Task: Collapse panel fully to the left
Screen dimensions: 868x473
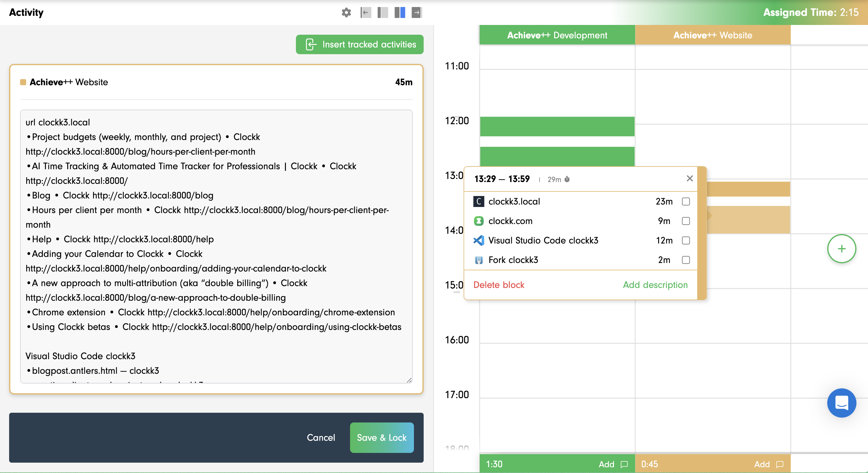Action: [x=366, y=12]
